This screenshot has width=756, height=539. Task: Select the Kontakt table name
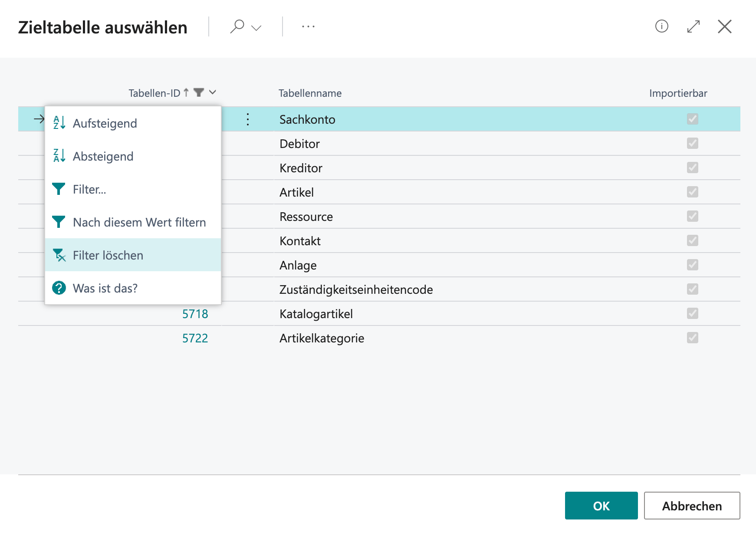[300, 241]
